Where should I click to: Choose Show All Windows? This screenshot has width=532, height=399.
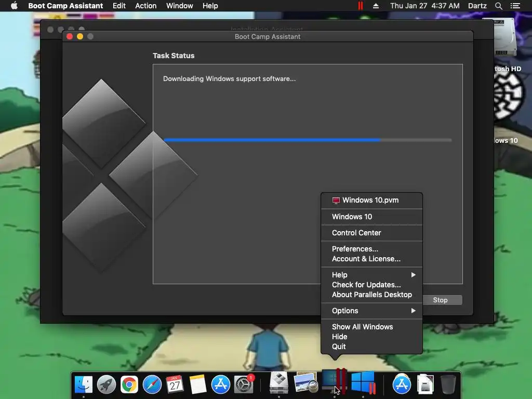(371, 327)
